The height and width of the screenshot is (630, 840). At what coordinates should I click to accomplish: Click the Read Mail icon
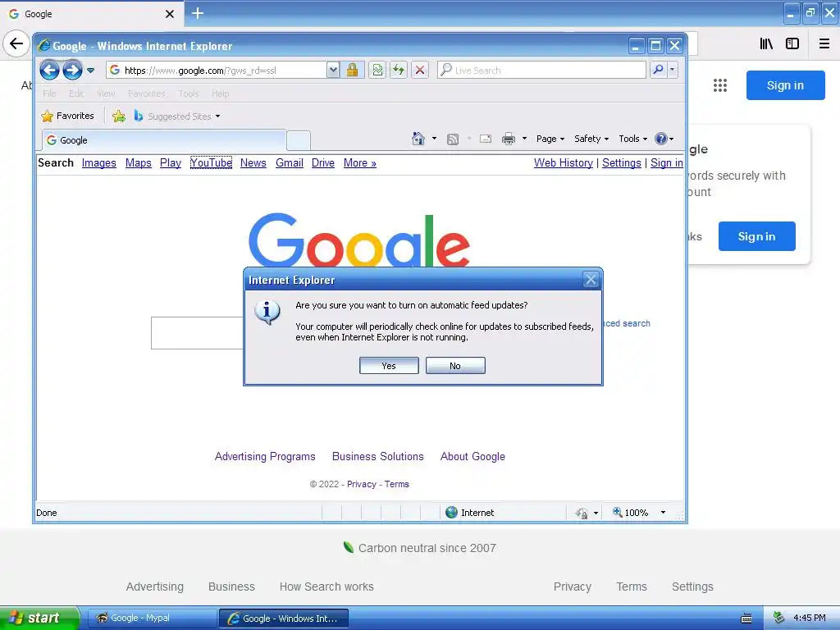point(486,139)
